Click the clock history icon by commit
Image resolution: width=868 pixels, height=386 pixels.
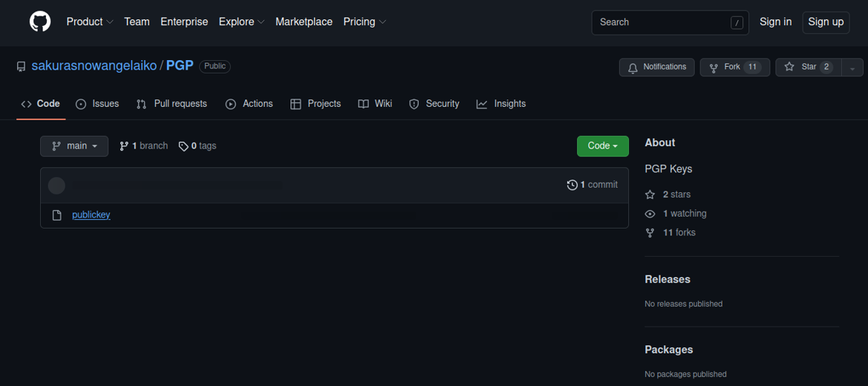(x=572, y=185)
